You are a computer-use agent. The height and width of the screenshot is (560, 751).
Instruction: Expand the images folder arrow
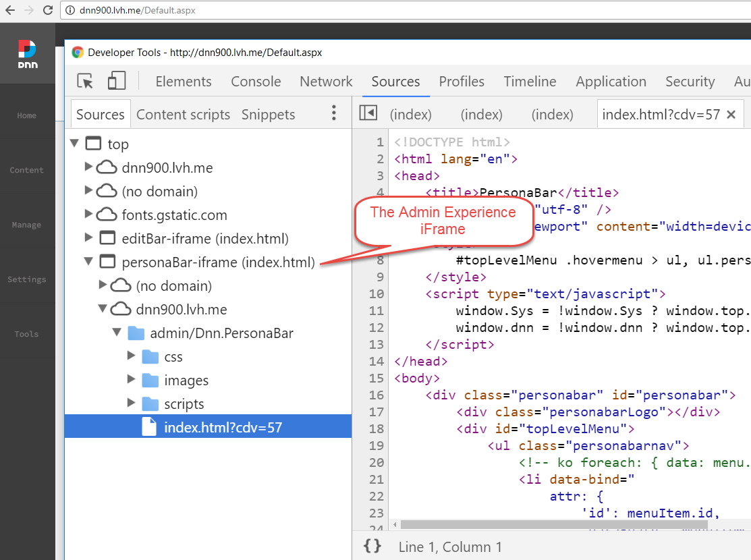pyautogui.click(x=131, y=379)
